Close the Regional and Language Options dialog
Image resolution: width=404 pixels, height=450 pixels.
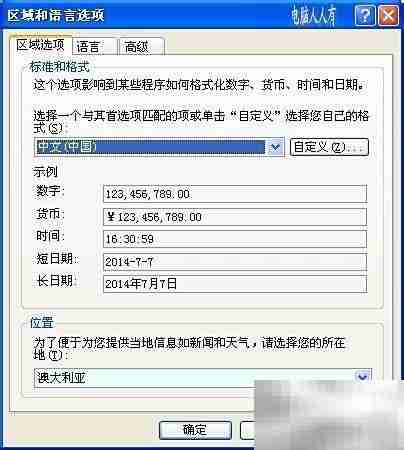click(388, 15)
